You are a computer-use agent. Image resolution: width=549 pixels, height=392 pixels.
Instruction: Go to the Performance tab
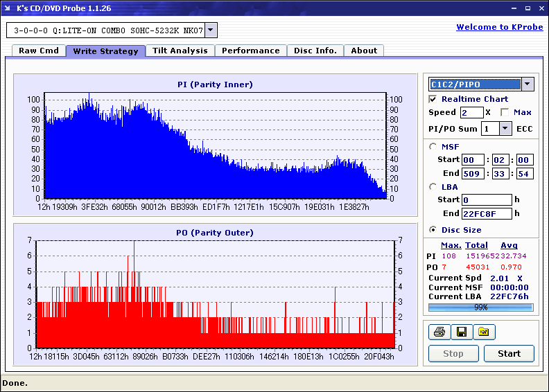coord(251,51)
